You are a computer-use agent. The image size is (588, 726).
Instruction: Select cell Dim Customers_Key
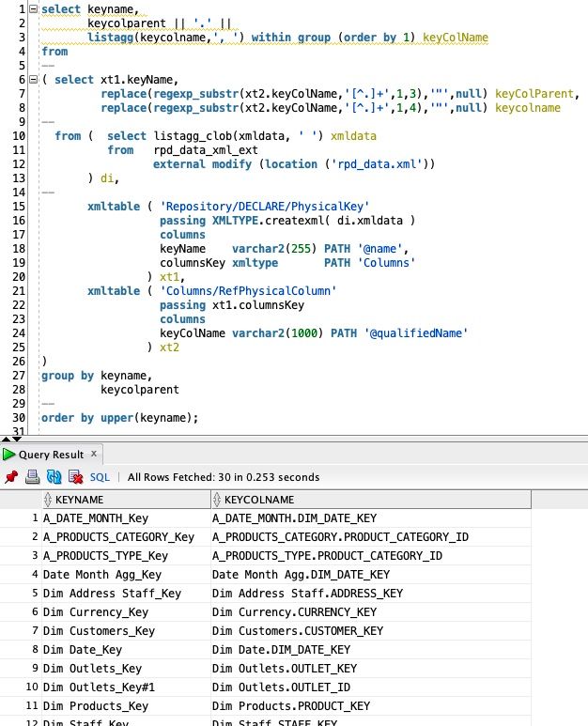[x=127, y=630]
